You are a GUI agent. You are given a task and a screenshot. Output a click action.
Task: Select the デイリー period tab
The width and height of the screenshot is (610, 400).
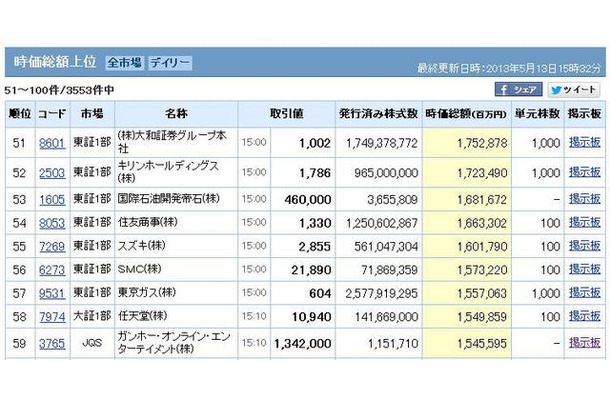click(170, 63)
